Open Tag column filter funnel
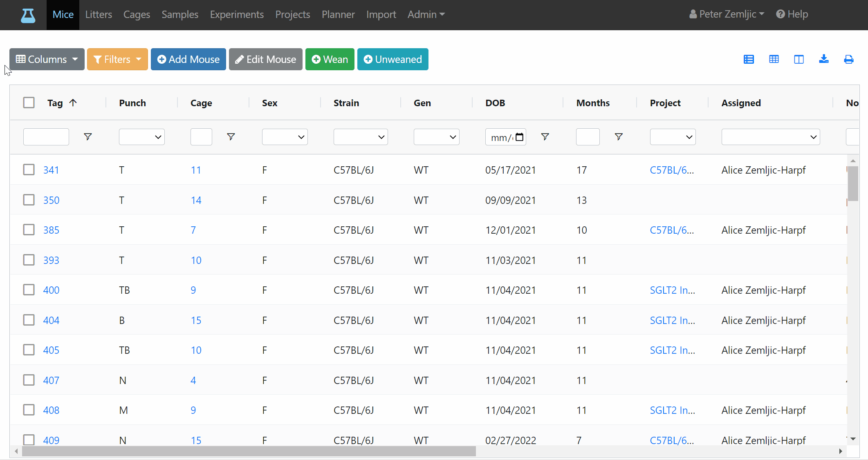 tap(87, 137)
